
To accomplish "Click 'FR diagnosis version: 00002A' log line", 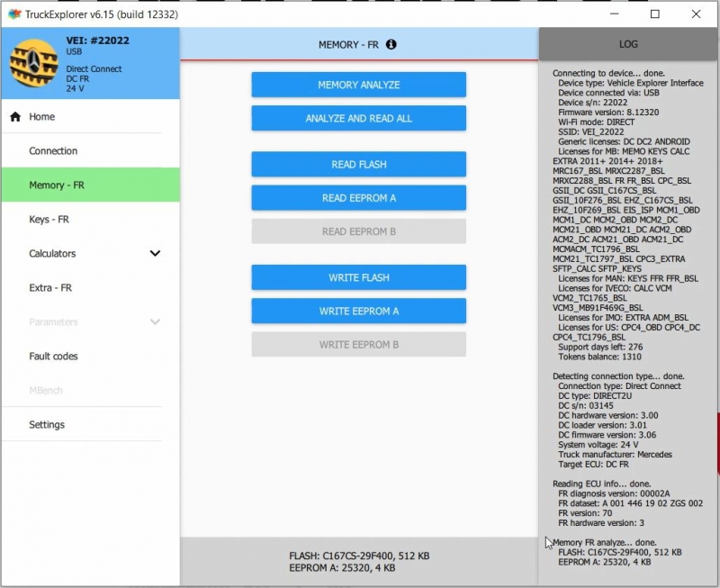I will coord(614,493).
